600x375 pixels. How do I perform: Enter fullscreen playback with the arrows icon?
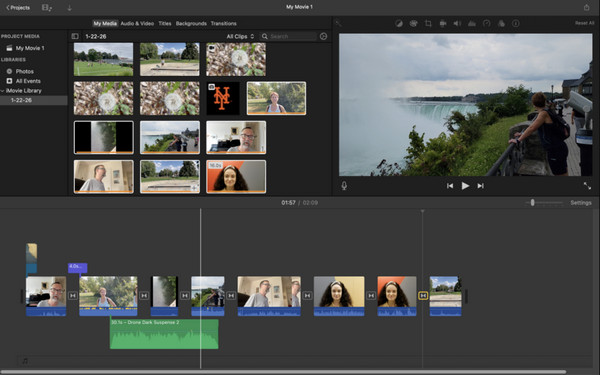point(587,186)
